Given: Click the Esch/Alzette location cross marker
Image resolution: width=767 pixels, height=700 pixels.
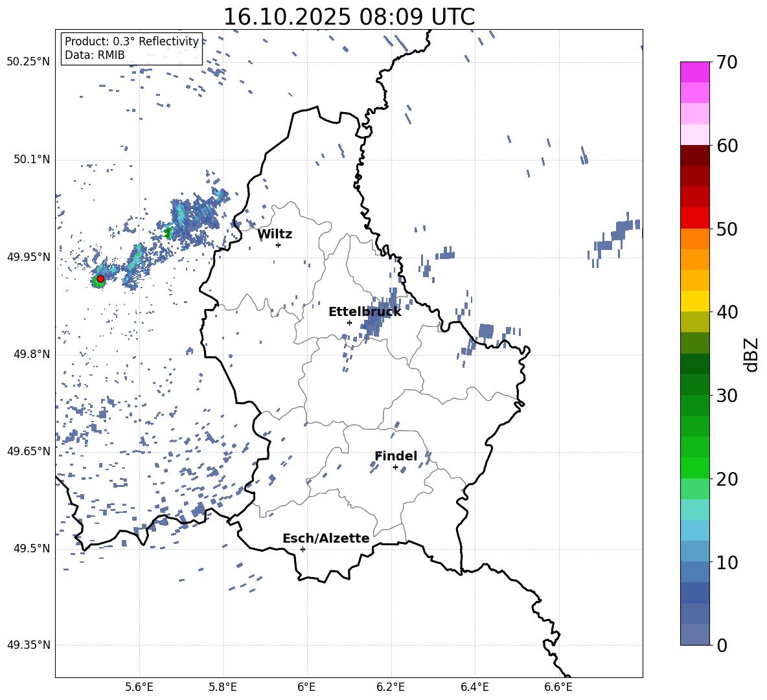Looking at the screenshot, I should coord(303,549).
